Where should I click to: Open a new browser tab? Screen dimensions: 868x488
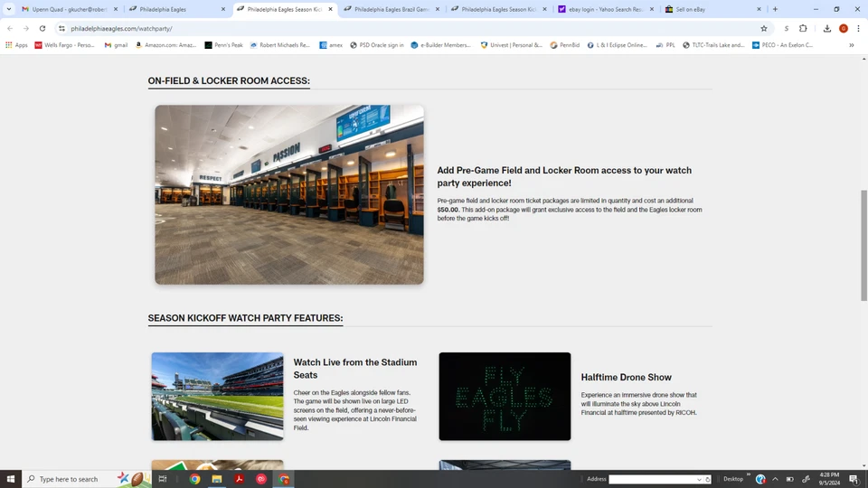(x=775, y=9)
